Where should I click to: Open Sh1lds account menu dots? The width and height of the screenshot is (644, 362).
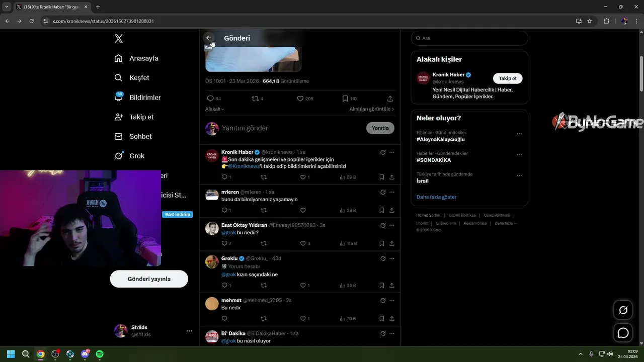(x=190, y=331)
